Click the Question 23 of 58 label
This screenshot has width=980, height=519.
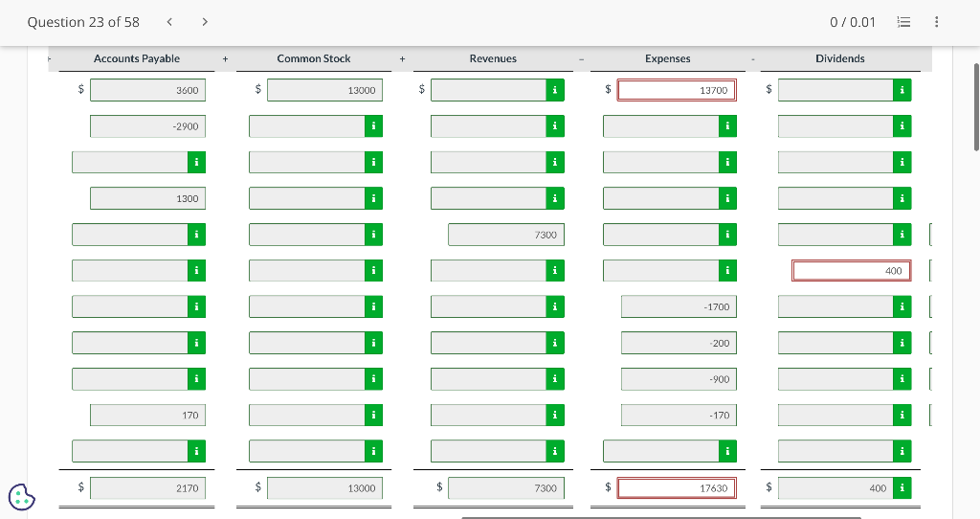tap(83, 22)
